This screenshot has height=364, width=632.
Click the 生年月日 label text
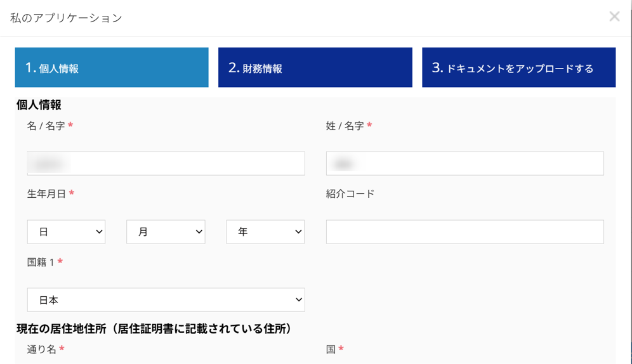[46, 194]
